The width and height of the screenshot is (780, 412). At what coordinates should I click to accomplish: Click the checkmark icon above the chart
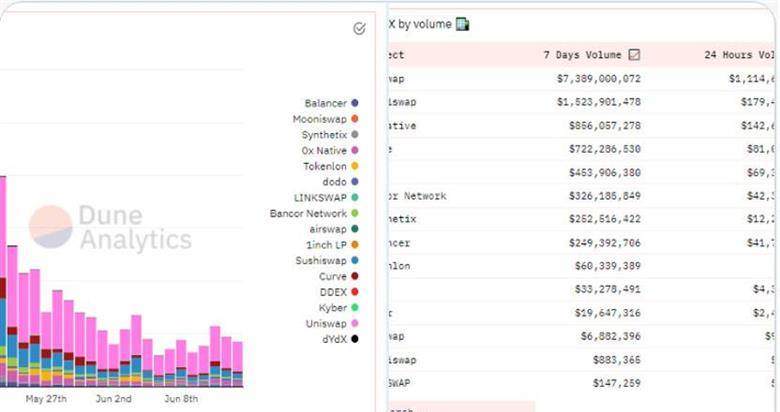coord(359,29)
